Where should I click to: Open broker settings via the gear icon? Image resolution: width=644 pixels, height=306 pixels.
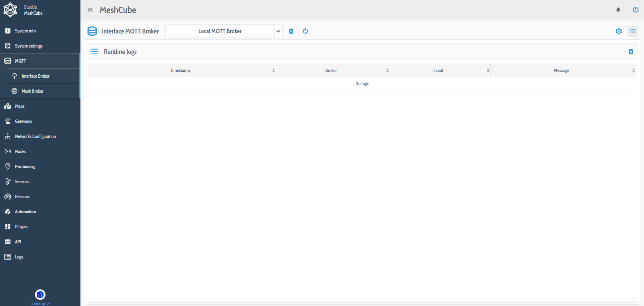[619, 31]
